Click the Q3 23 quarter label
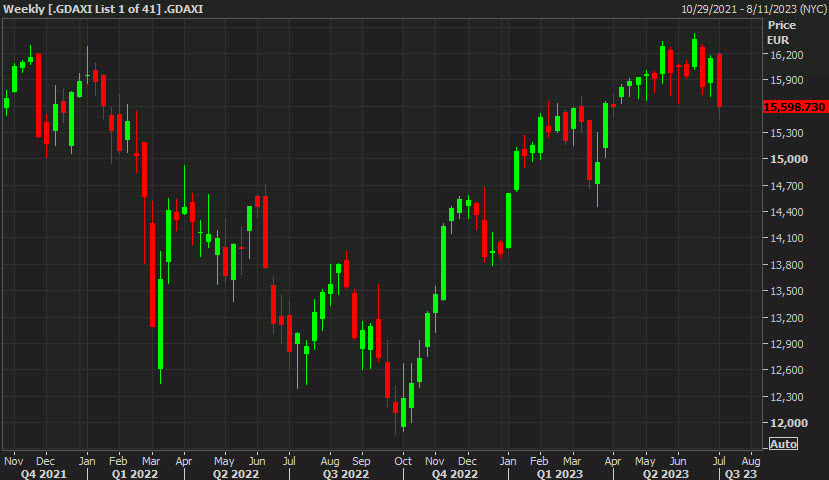Viewport: 829px width, 480px height. pos(741,474)
